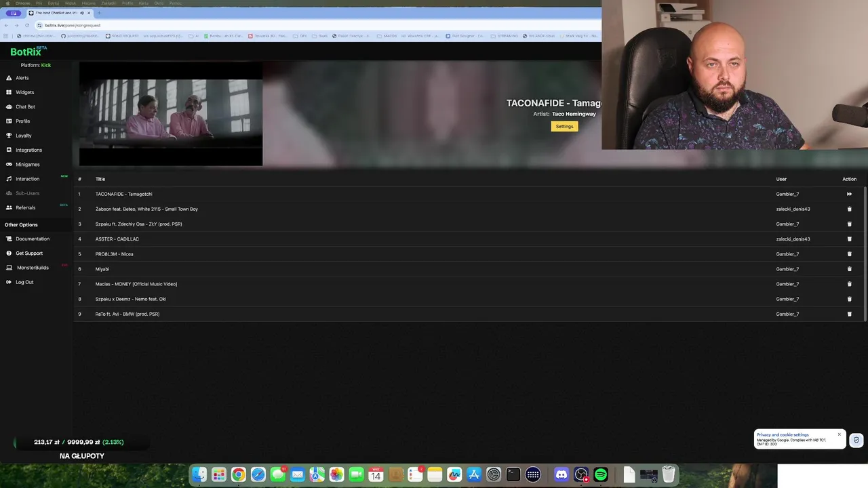
Task: Delete the Macias - MONEY request
Action: click(849, 284)
